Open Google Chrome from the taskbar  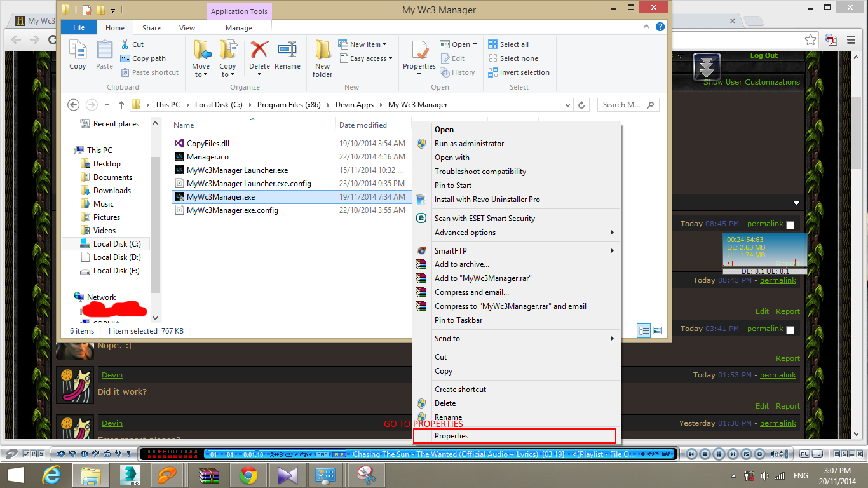tap(248, 475)
